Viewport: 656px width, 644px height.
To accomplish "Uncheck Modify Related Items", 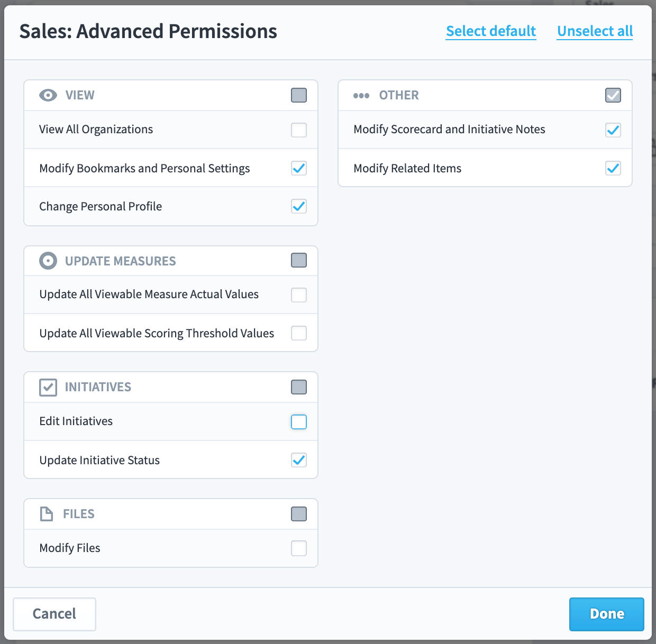I will pyautogui.click(x=613, y=168).
